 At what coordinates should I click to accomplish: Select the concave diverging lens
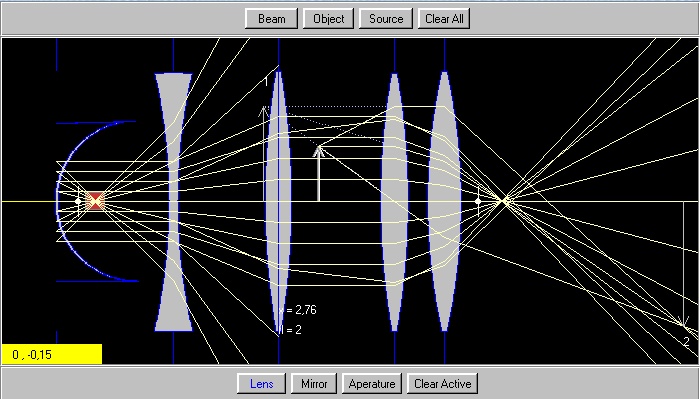click(173, 202)
